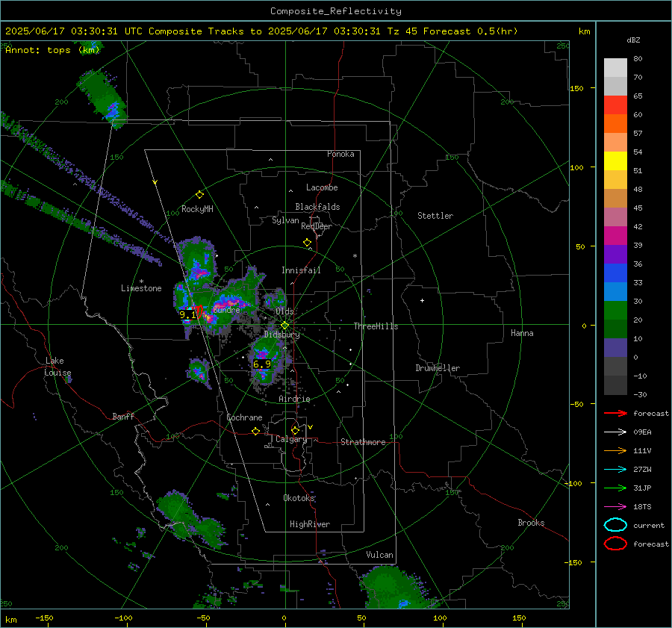
Task: Click the Blackfalds town label
Action: [317, 207]
